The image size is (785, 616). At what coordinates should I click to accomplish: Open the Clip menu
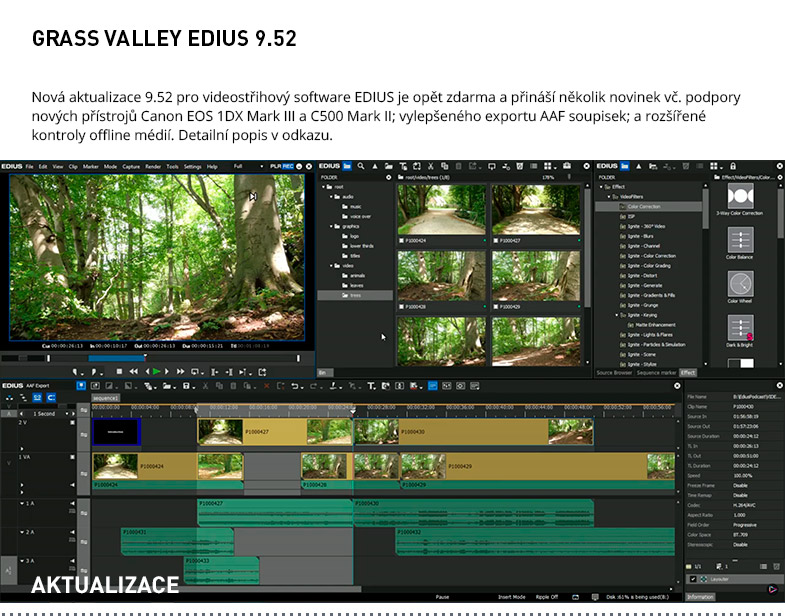click(x=73, y=167)
